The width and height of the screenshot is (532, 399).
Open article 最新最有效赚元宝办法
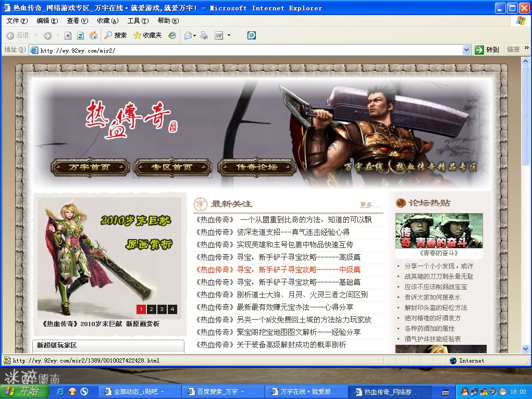tap(275, 307)
